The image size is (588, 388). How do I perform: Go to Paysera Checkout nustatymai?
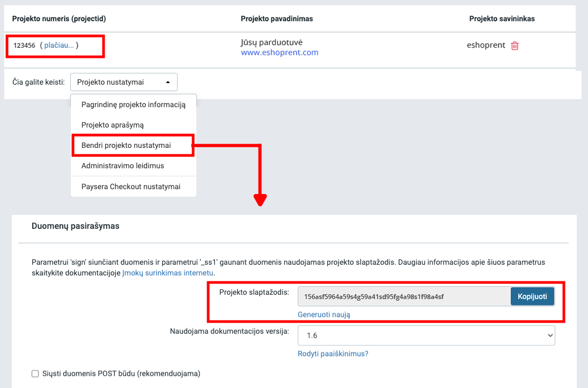pos(131,186)
